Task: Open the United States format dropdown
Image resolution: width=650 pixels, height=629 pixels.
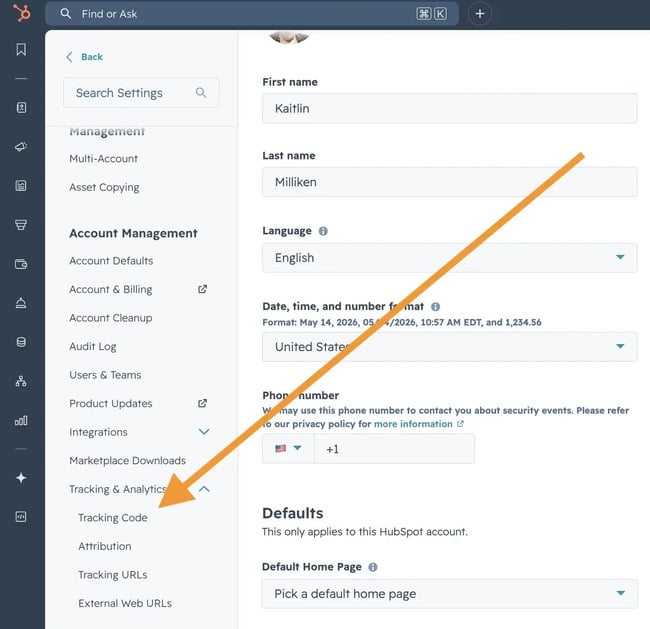Action: pyautogui.click(x=449, y=347)
